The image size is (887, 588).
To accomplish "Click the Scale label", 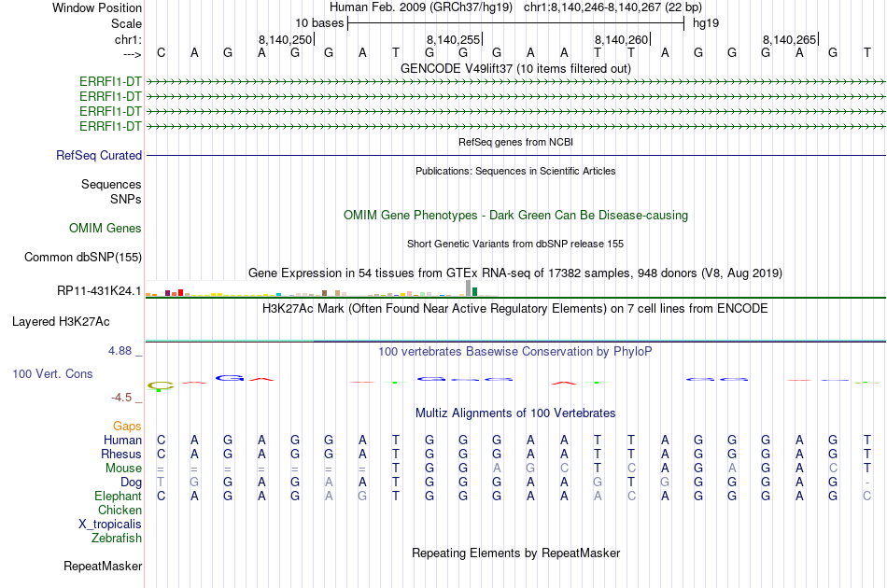I will click(x=127, y=23).
